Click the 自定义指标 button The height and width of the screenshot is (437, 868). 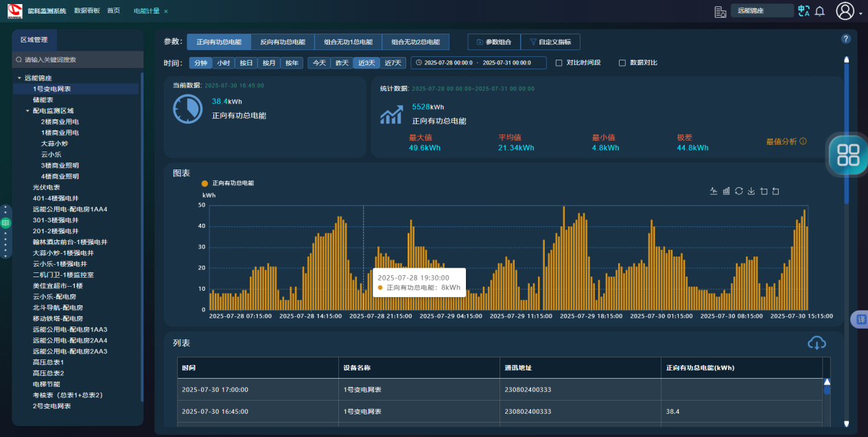coord(550,42)
